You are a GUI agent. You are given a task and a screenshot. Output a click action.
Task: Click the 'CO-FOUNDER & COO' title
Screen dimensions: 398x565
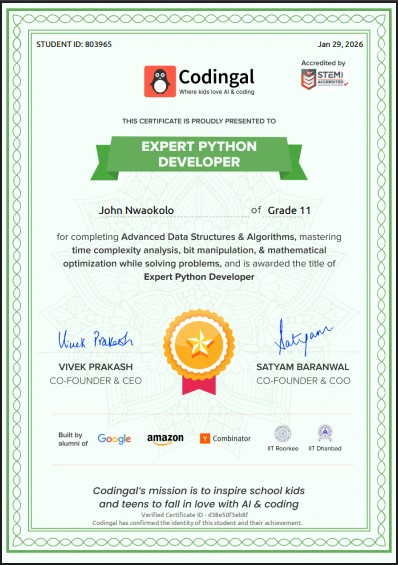(303, 381)
